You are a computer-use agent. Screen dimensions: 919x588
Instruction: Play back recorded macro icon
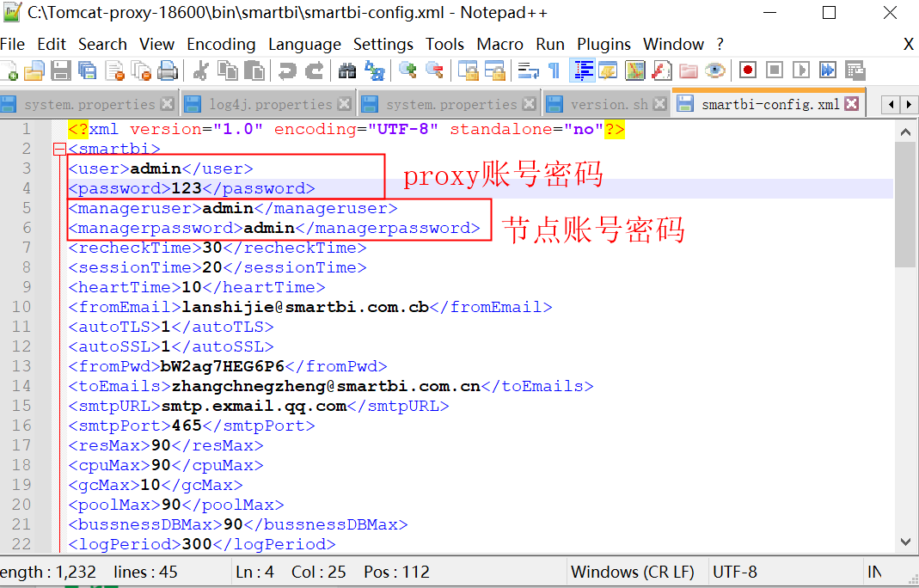click(800, 71)
